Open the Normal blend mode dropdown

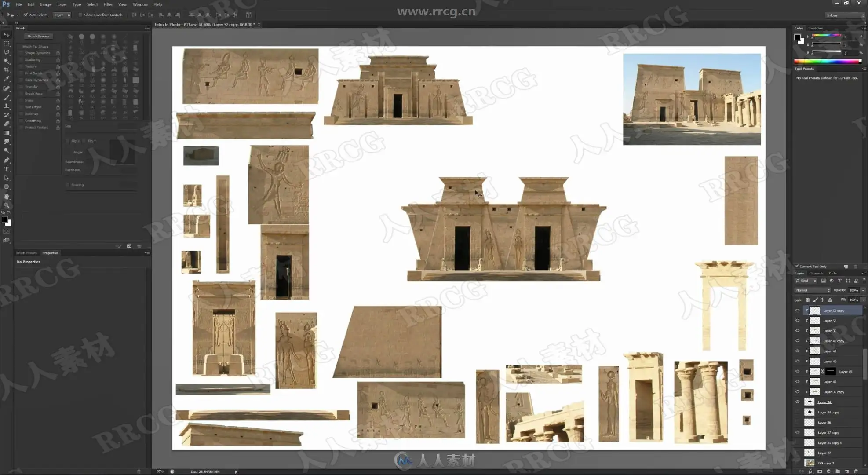[x=812, y=290]
